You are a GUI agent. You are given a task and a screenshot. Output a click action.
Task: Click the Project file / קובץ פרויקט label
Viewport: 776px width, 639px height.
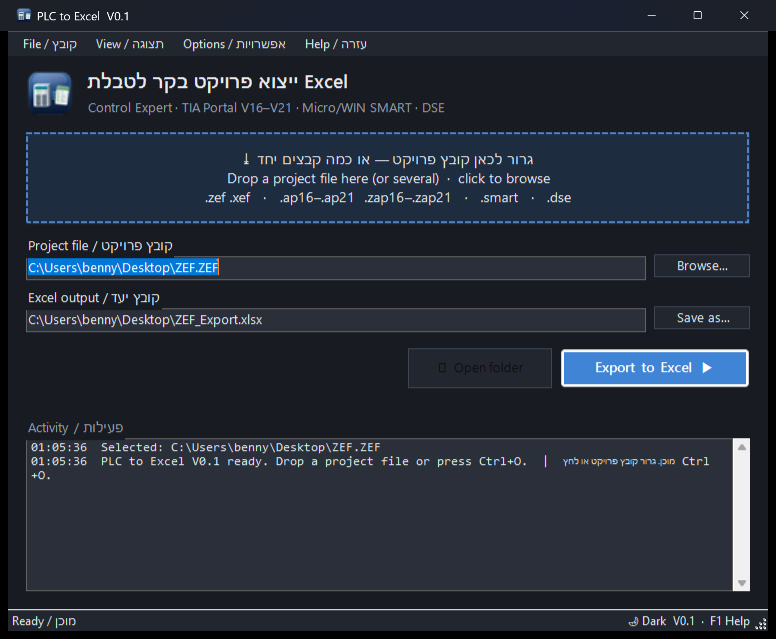click(x=100, y=246)
